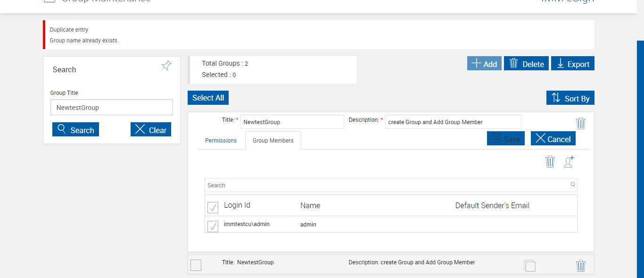Click the pin icon in Search panel
Screen dimensions: 644x278
[166, 66]
